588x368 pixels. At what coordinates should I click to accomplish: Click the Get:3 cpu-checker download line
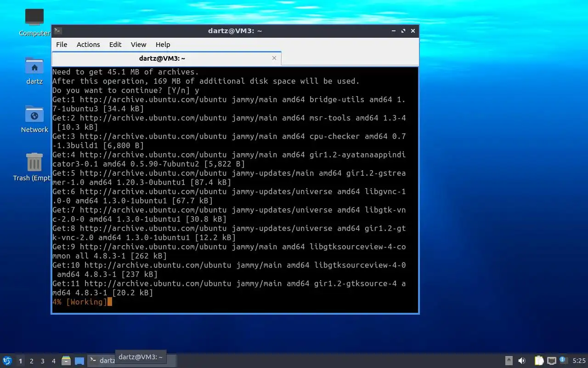pyautogui.click(x=229, y=141)
